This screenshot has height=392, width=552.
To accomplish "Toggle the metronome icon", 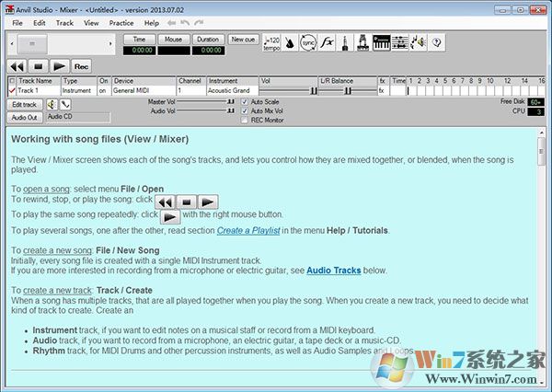I will 290,43.
